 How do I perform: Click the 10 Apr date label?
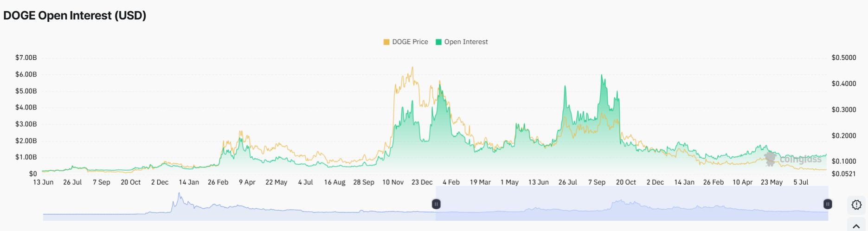[742, 182]
